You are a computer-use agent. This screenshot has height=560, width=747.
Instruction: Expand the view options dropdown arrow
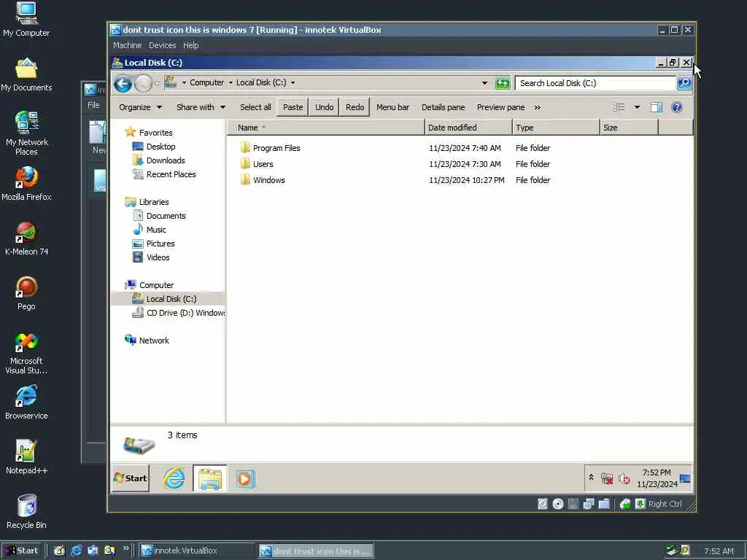tap(637, 107)
